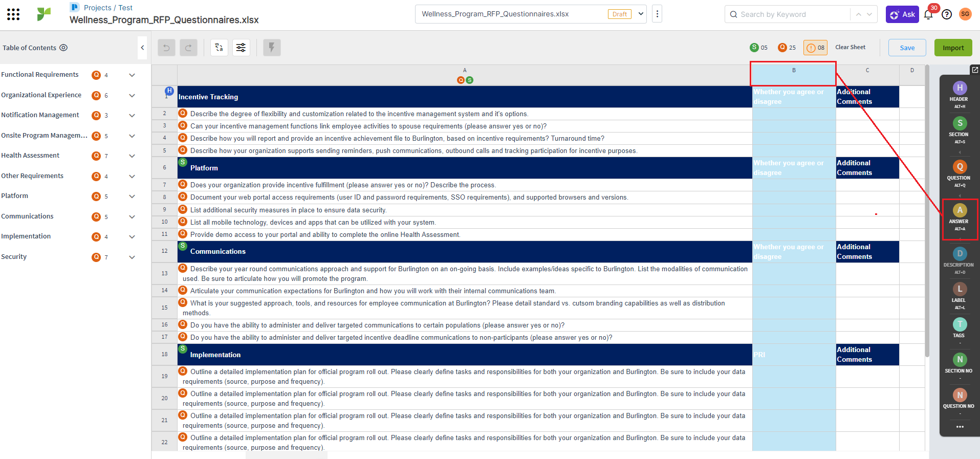Open the translate tool icon
980x459 pixels.
219,48
